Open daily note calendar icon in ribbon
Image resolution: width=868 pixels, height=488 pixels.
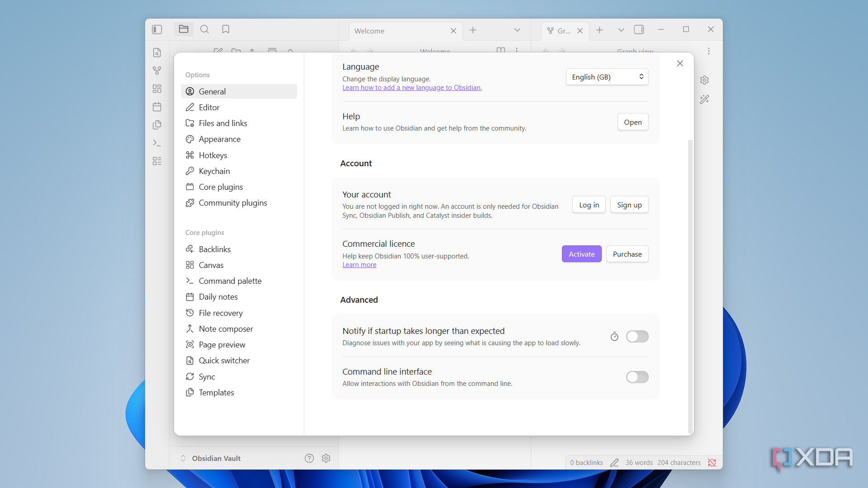click(x=157, y=107)
